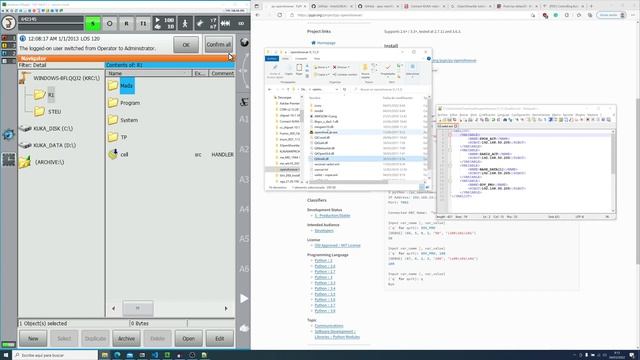The width and height of the screenshot is (640, 360).
Task: Click the Developers audience link
Action: click(x=324, y=231)
